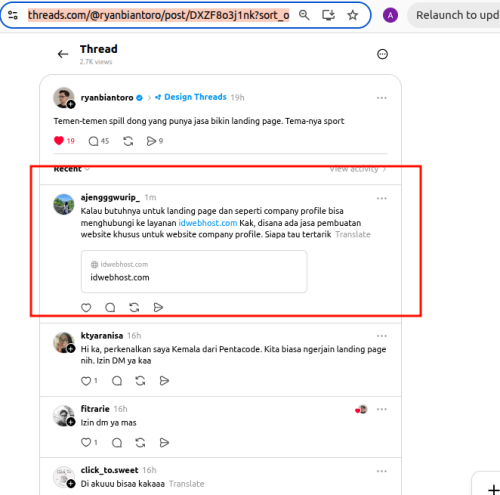Image resolution: width=500 pixels, height=495 pixels.
Task: Share fitrarie's reply via send icon
Action: [164, 442]
